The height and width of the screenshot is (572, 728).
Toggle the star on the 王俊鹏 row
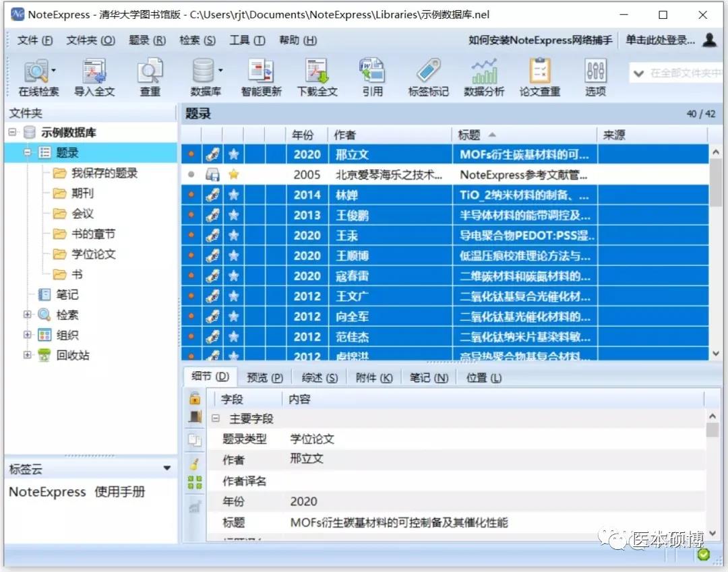coord(233,215)
